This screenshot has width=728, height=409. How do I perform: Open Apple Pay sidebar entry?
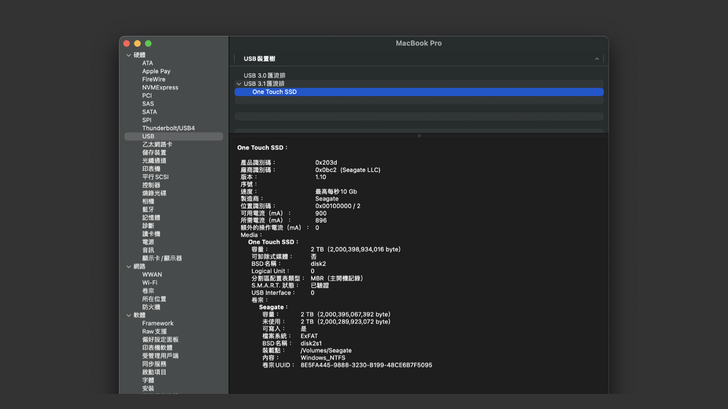pyautogui.click(x=156, y=71)
